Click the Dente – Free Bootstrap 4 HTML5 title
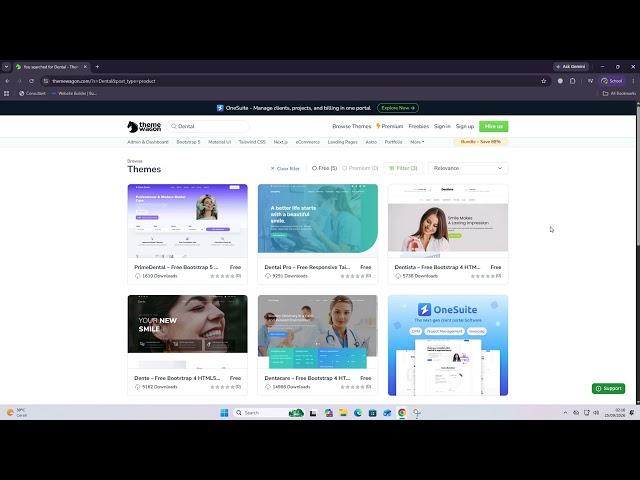Image resolution: width=640 pixels, height=480 pixels. point(177,378)
